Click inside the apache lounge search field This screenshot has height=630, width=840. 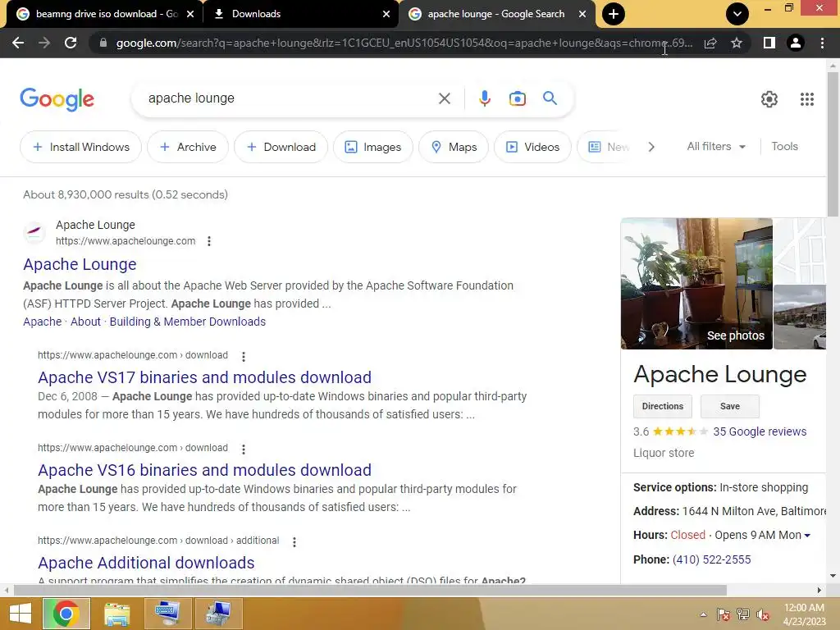coord(290,98)
